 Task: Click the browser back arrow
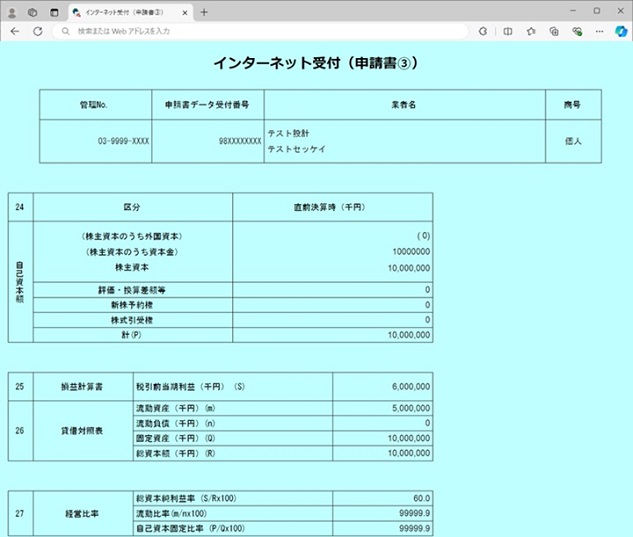(15, 31)
